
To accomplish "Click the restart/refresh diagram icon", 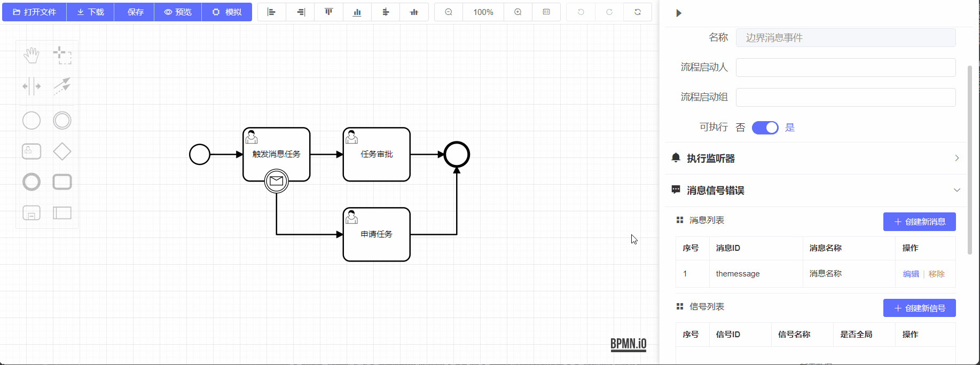I will (x=638, y=12).
